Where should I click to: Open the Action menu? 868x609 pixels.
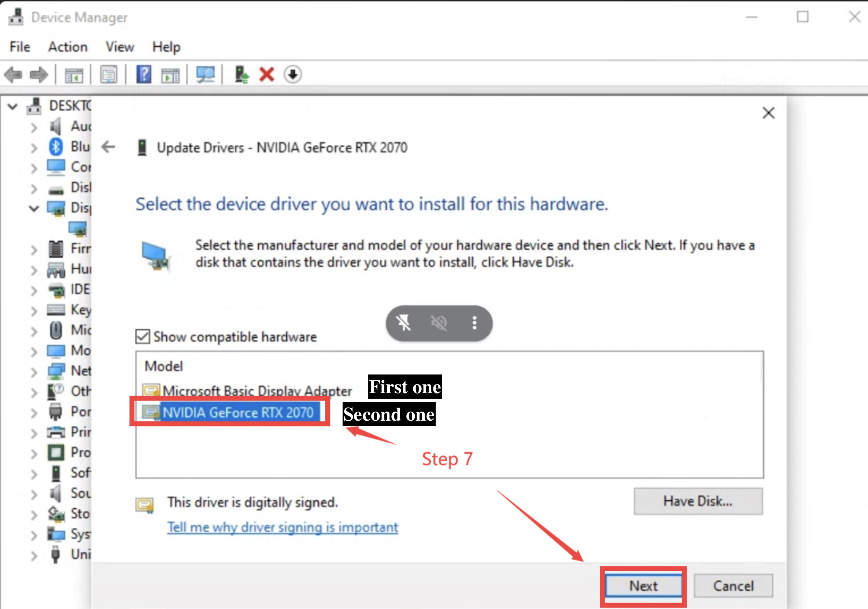coord(68,47)
